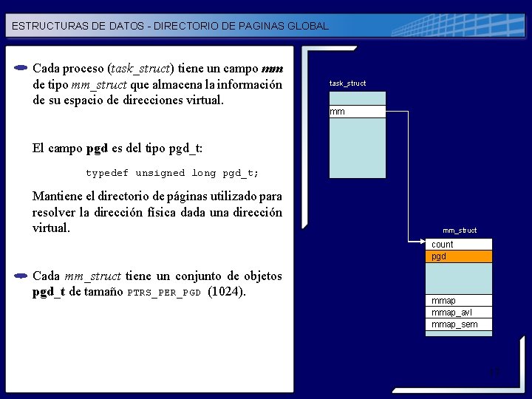Viewport: 532px width, 399px height.
Task: Click the italic 'task_struct' in first bullet
Action: (x=140, y=69)
